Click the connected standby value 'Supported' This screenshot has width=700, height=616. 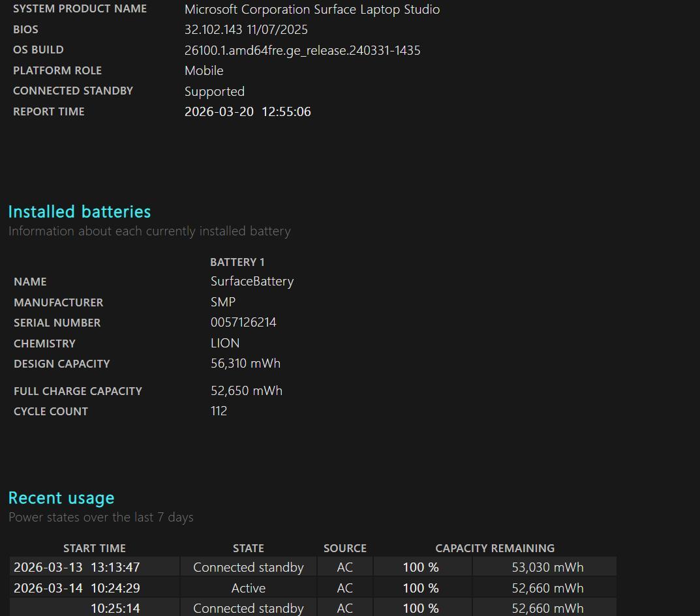214,91
